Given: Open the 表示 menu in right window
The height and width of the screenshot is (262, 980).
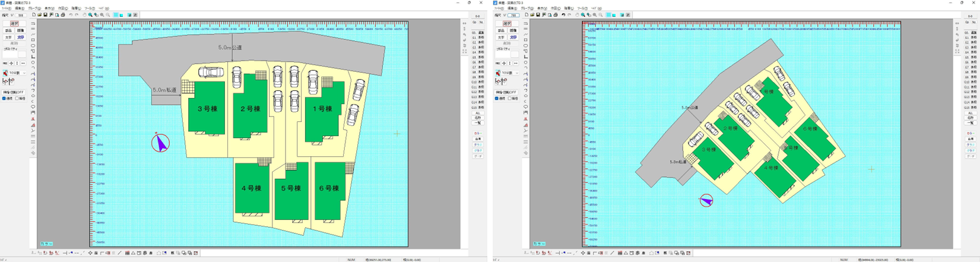Looking at the screenshot, I should [541, 8].
